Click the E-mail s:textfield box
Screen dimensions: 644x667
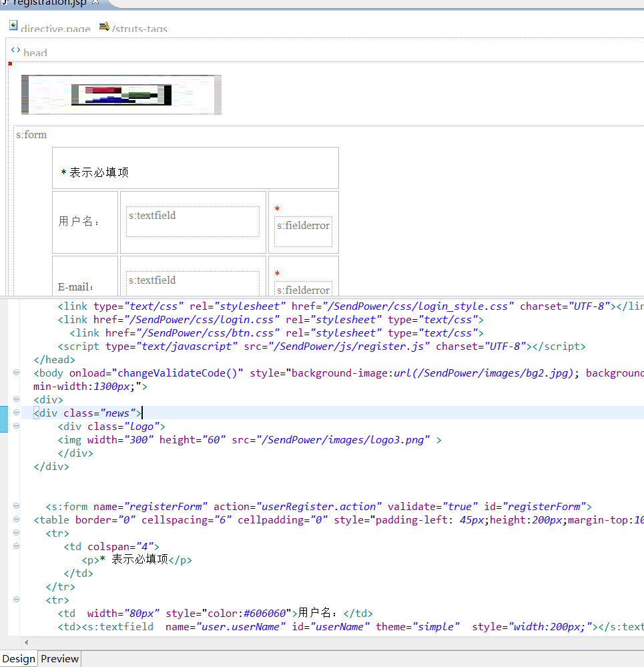click(x=193, y=283)
